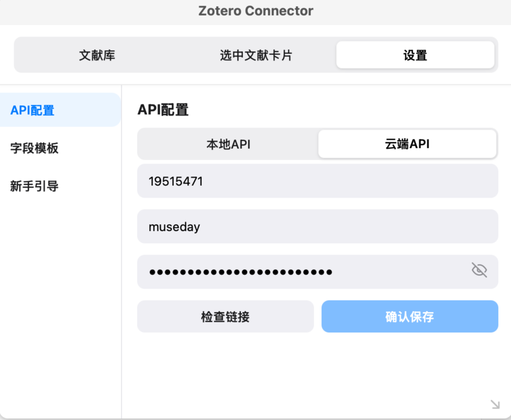Select API配置 in the sidebar

click(x=33, y=110)
